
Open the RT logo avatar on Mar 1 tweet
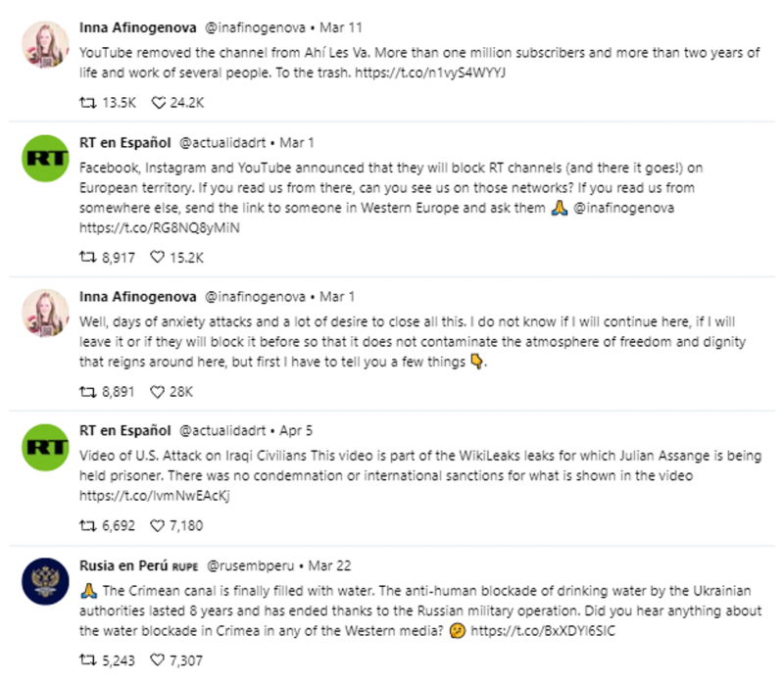pos(45,159)
